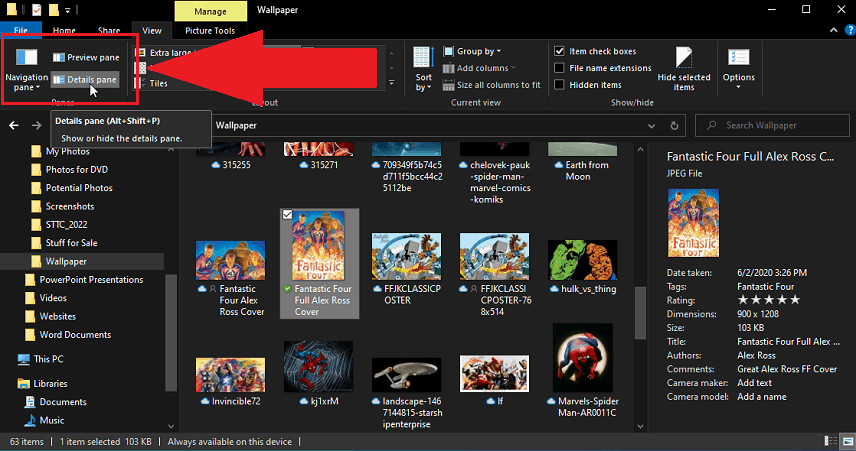Enable Hidden items checkbox
The height and width of the screenshot is (451, 856).
click(x=560, y=85)
